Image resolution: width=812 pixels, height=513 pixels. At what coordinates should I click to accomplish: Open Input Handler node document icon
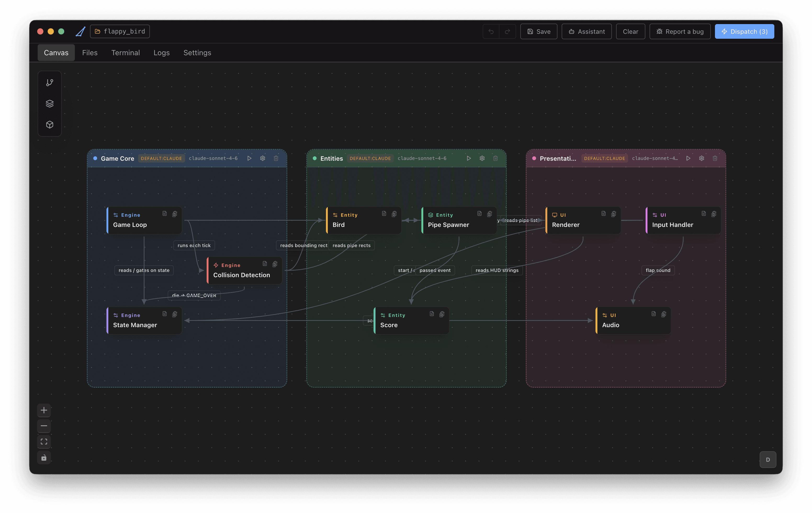click(x=704, y=214)
